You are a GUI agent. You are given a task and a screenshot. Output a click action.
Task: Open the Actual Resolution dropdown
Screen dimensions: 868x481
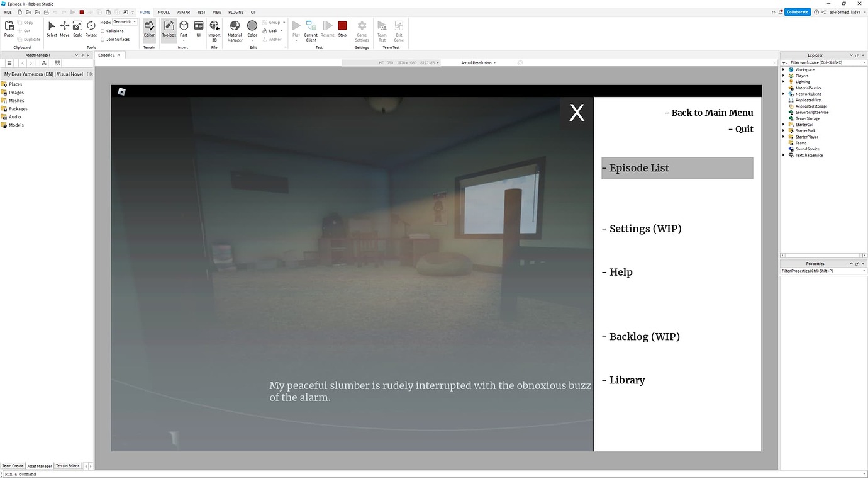point(478,62)
